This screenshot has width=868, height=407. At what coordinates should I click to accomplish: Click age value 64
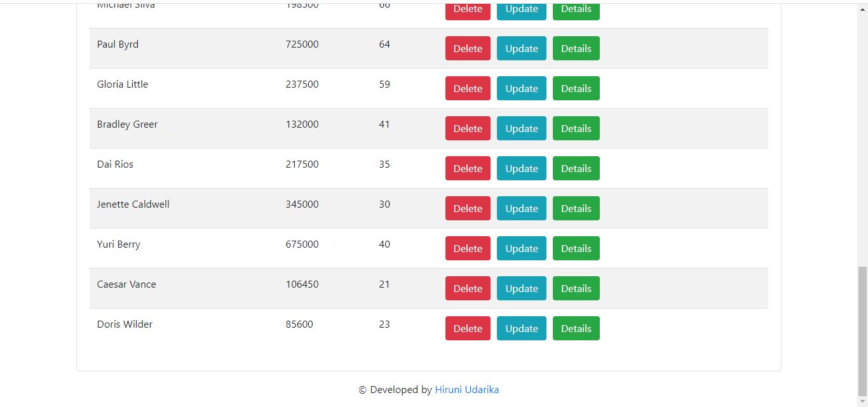click(384, 44)
